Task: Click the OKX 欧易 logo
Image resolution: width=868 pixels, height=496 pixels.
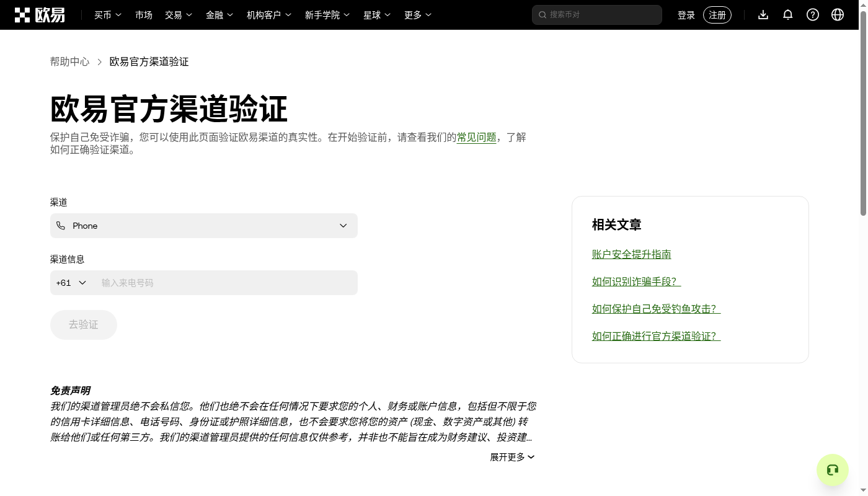Action: pyautogui.click(x=40, y=15)
